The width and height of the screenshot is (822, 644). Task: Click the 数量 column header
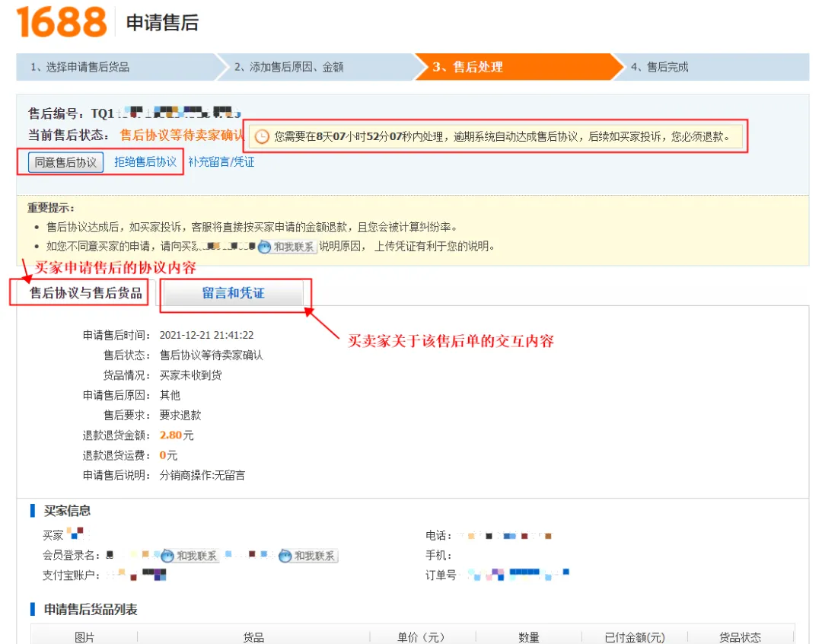tap(529, 637)
